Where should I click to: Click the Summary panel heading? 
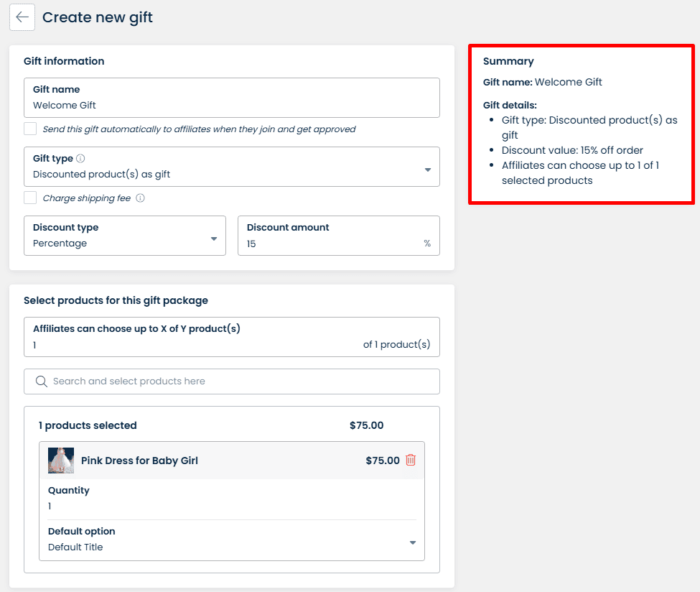pos(508,62)
